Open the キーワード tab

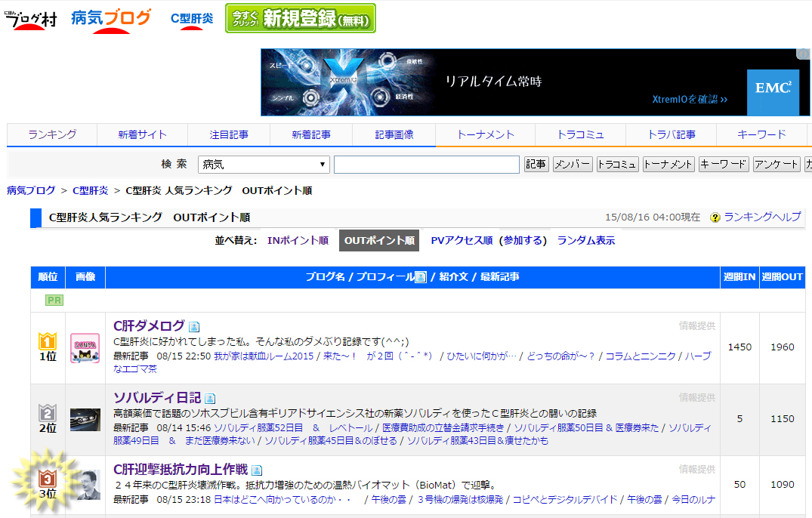tap(761, 134)
